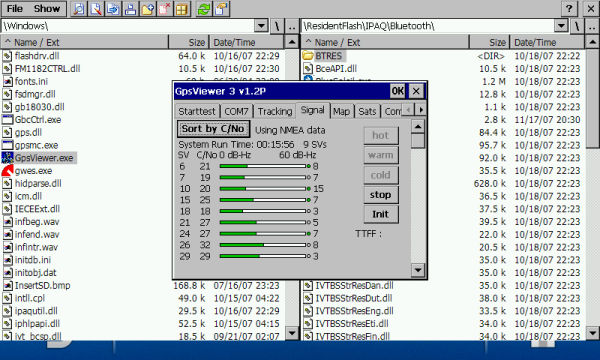
Task: Click the tab strip right scroll arrow
Action: pos(421,110)
